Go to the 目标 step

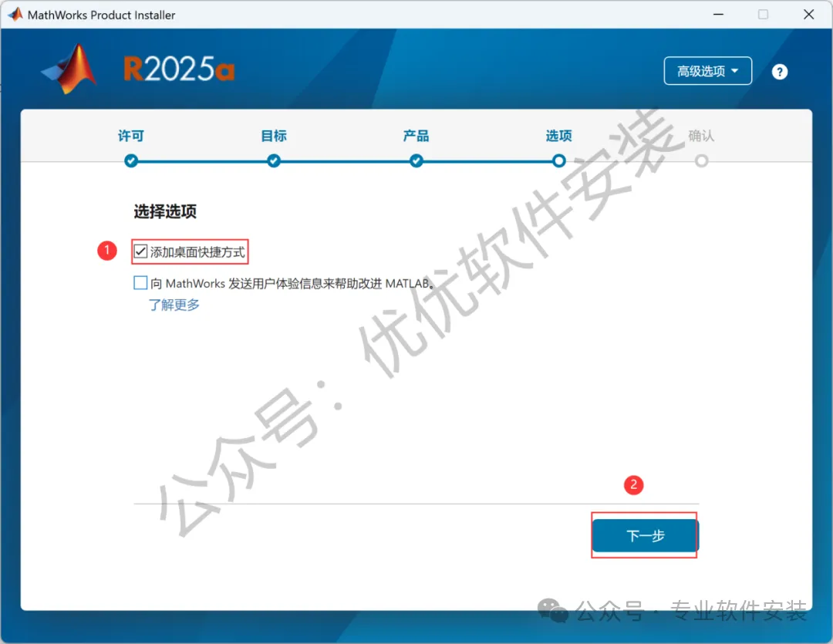274,136
